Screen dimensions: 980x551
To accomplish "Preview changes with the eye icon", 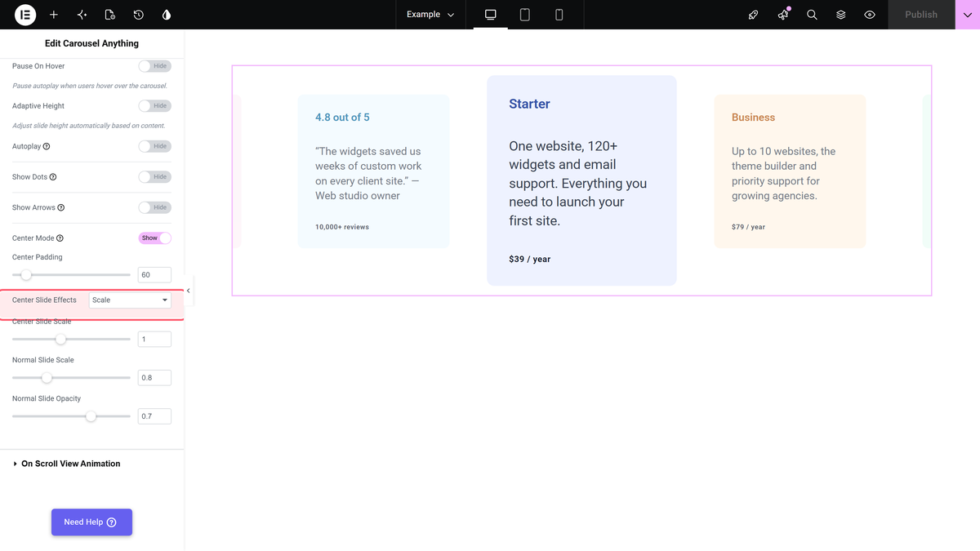I will (x=870, y=15).
